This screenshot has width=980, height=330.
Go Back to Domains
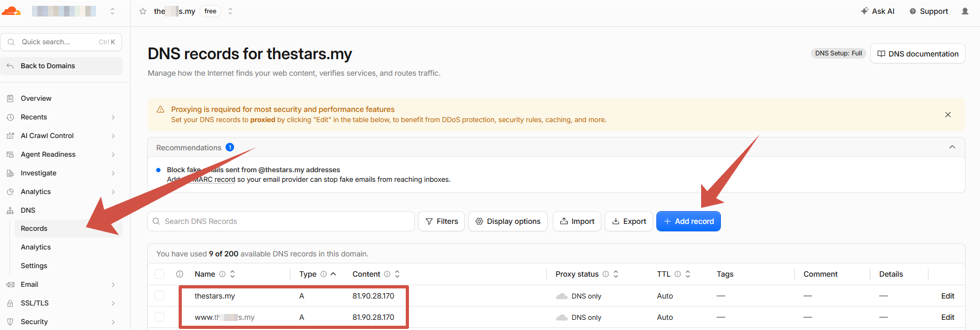61,66
